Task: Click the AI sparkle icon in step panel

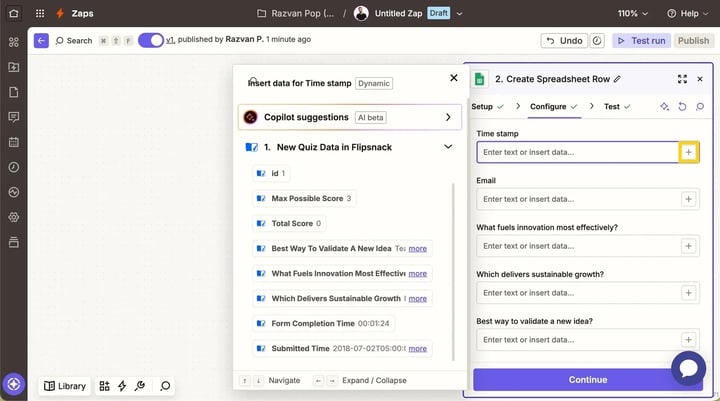Action: (x=664, y=107)
